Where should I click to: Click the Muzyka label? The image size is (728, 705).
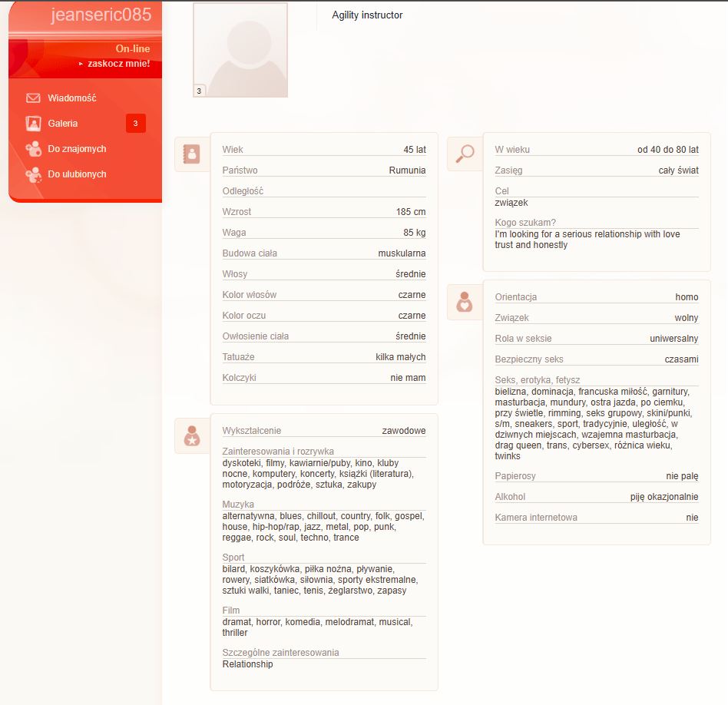238,505
